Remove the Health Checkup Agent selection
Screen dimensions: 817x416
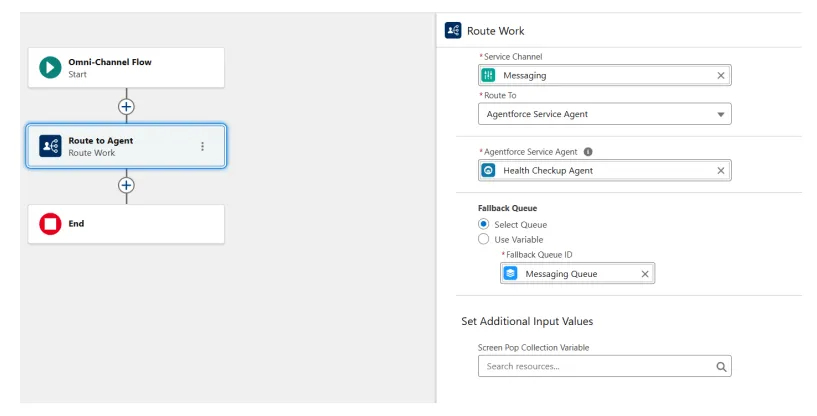point(721,171)
